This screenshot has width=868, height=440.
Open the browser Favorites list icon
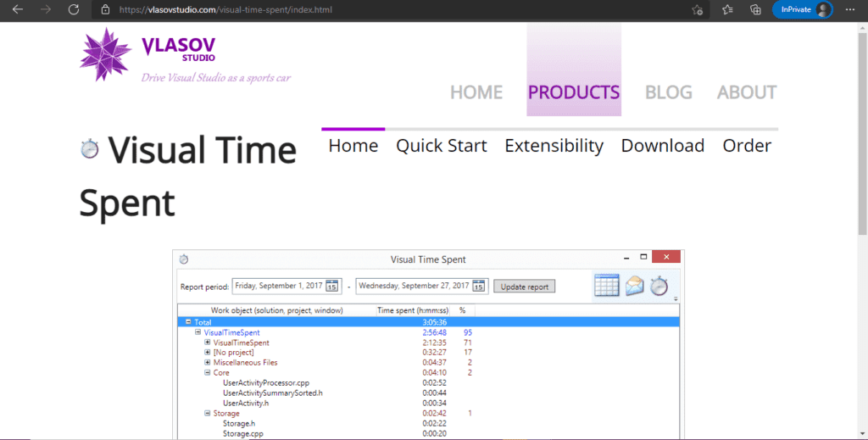point(727,9)
